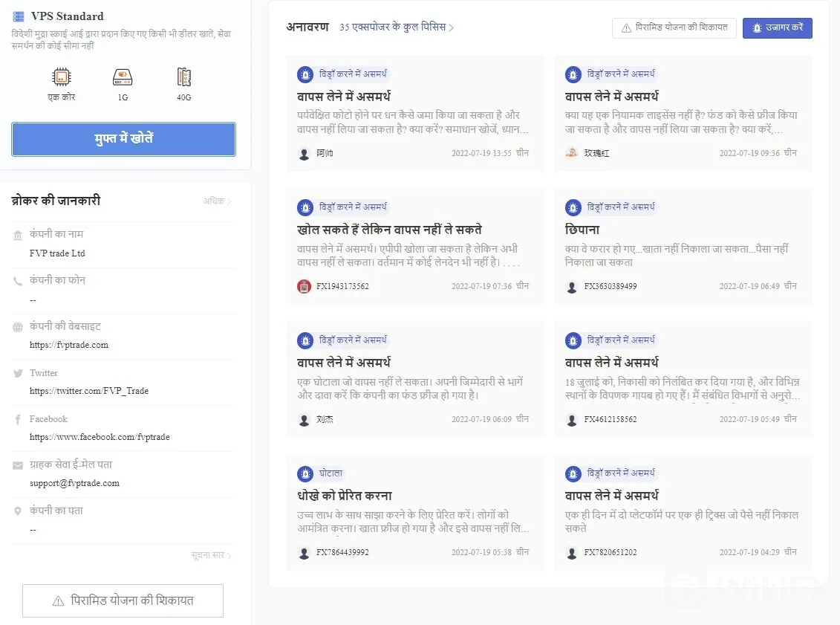
Task: Click the top पिरामिड योजना की शिकायत button
Action: pyautogui.click(x=674, y=28)
